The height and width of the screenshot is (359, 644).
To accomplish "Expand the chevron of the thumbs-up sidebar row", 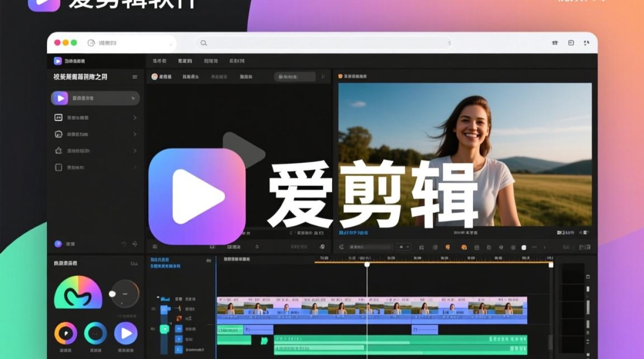I will [135, 151].
